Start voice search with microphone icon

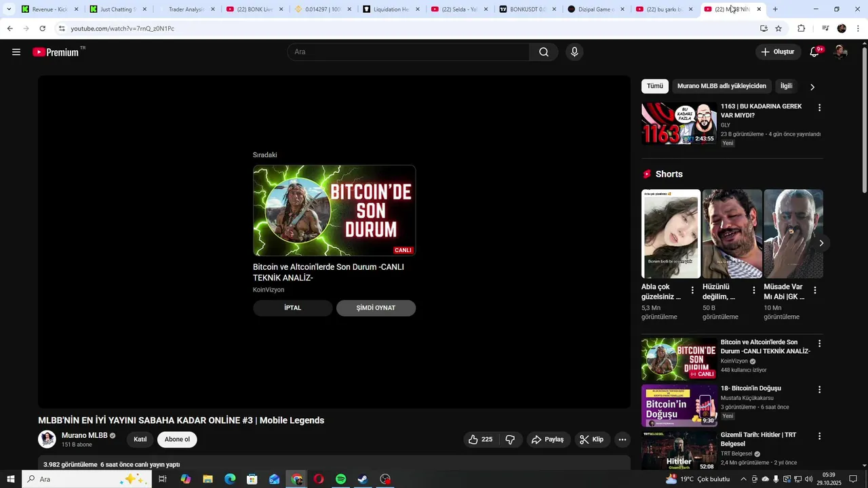coord(574,52)
